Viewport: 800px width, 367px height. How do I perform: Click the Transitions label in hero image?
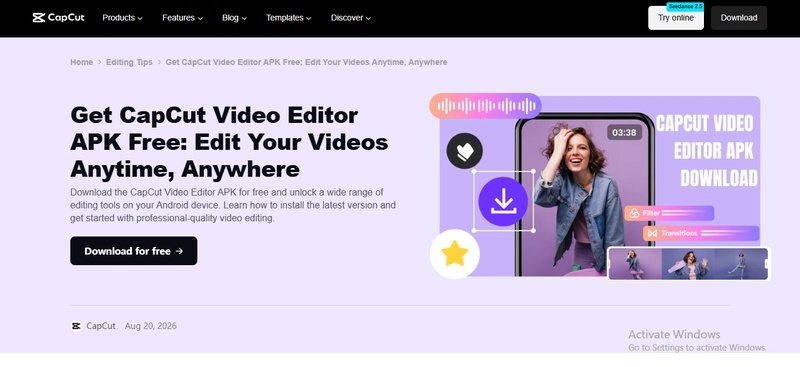coord(701,233)
